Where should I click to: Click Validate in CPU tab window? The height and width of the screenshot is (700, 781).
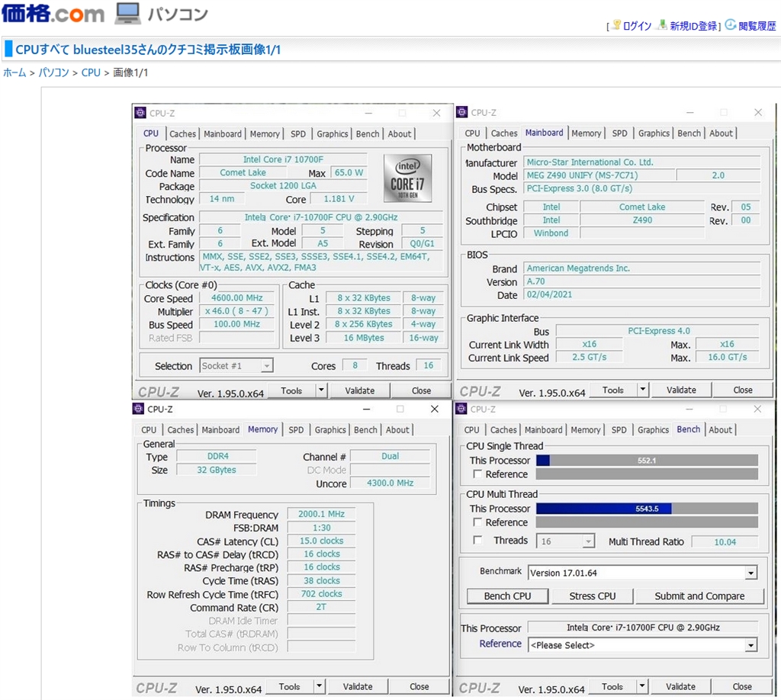click(x=360, y=390)
